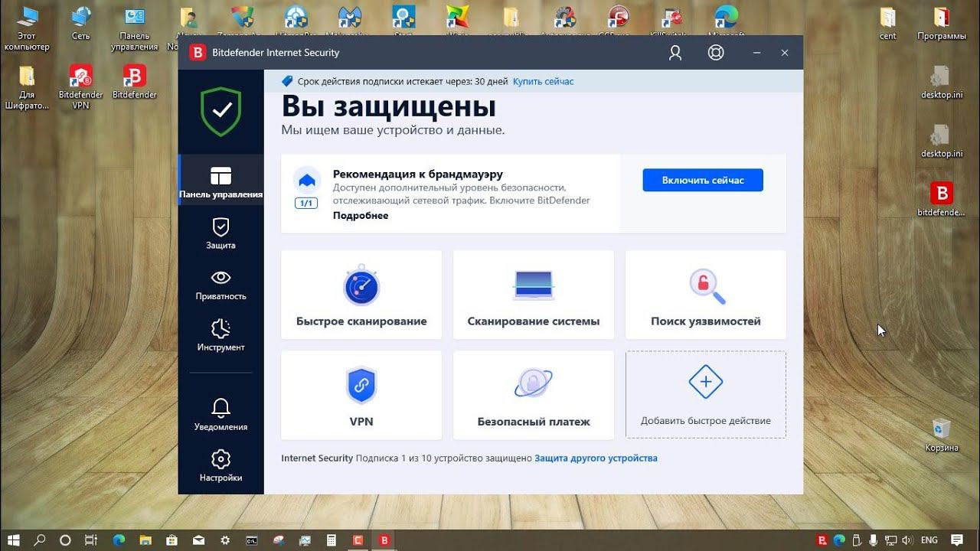Select the lower desktop.ini file

pyautogui.click(x=942, y=140)
